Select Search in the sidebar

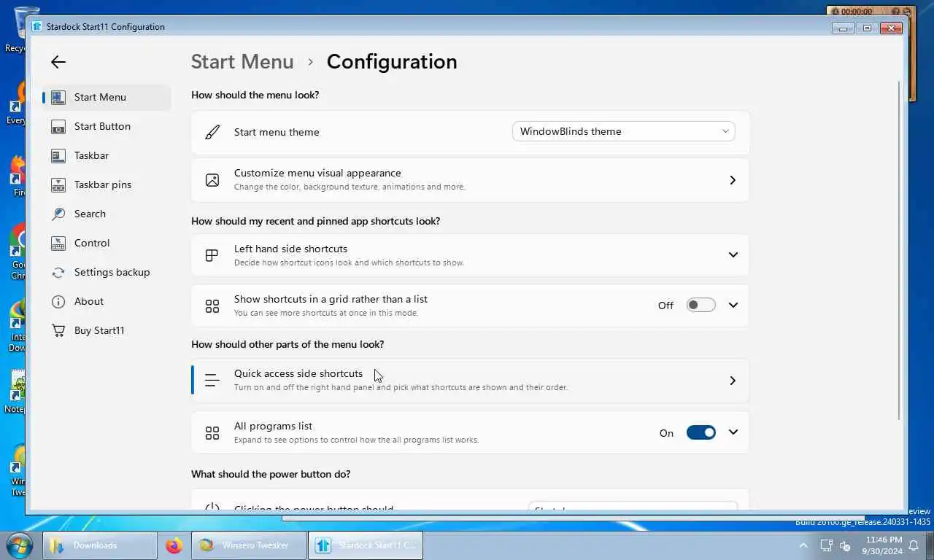(107, 214)
